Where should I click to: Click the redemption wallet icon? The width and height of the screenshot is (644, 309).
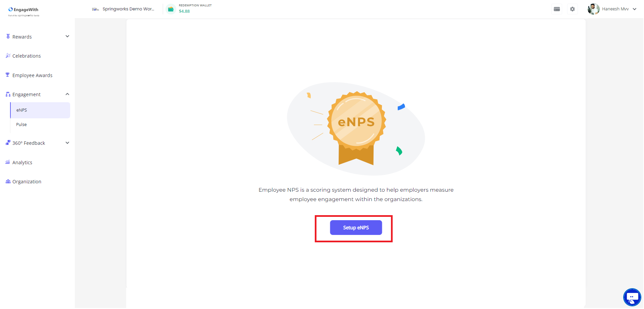point(171,9)
